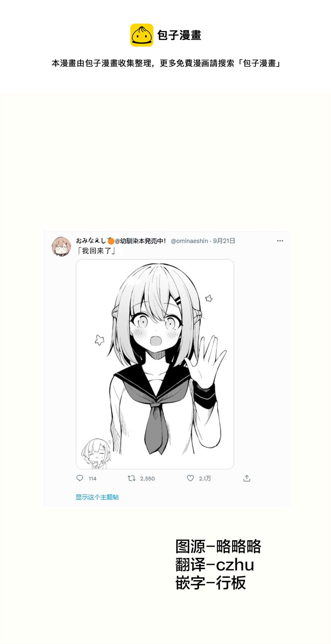Click the reply speech bubble icon
The width and height of the screenshot is (331, 644).
pyautogui.click(x=80, y=478)
